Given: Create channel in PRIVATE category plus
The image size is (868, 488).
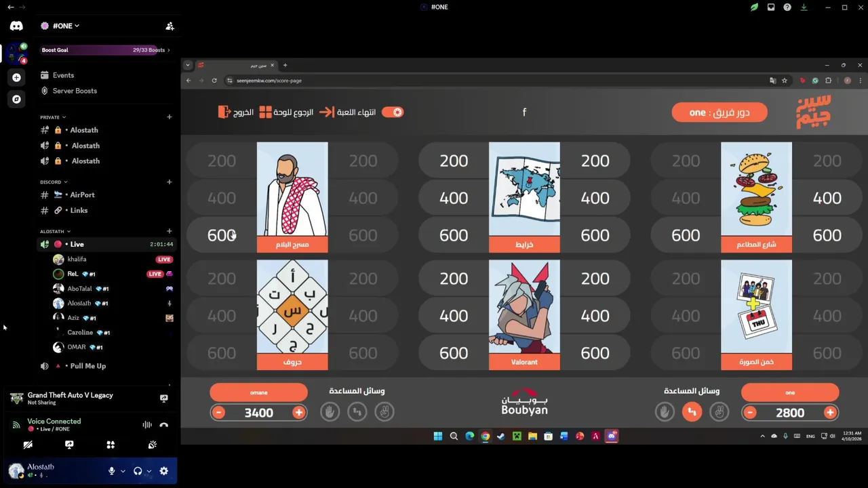Looking at the screenshot, I should pyautogui.click(x=170, y=117).
